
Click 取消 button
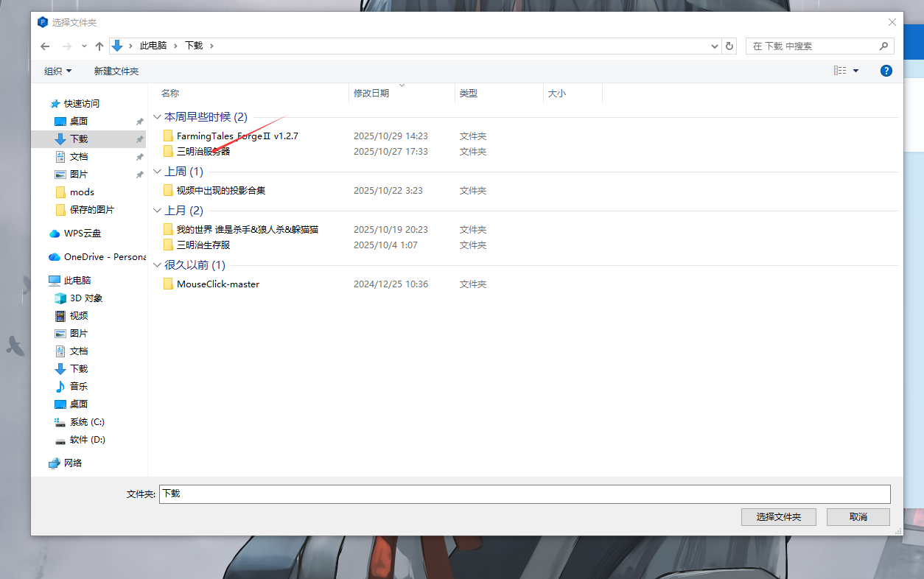pyautogui.click(x=858, y=516)
